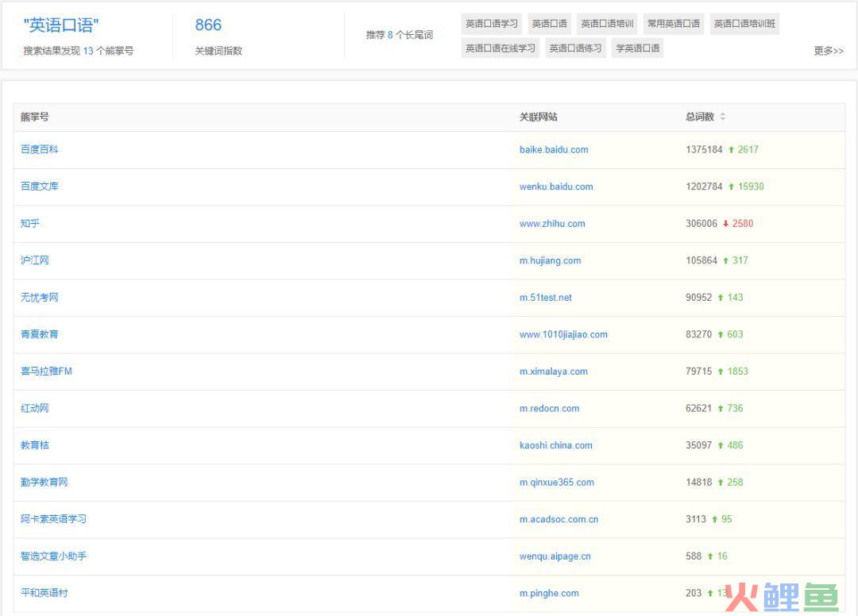
Task: Visit m.acadsoc.com.cn site link
Action: point(558,518)
